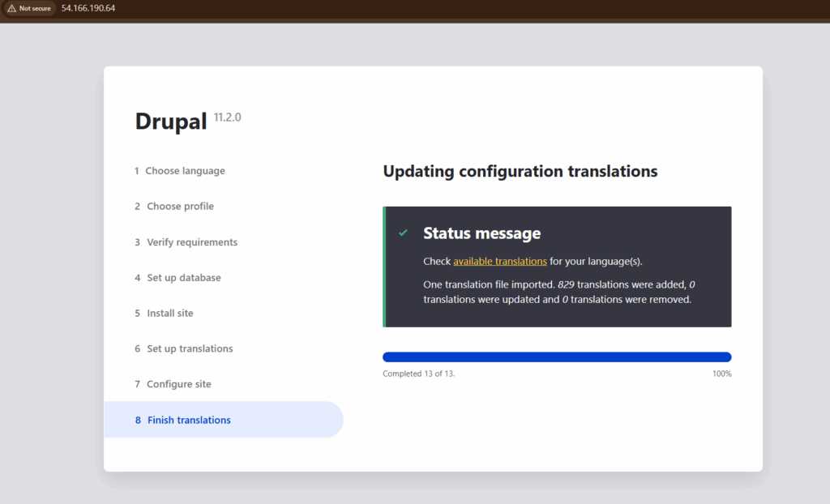Select the Choose profile step
Screen dimensions: 830x504
[x=174, y=206]
